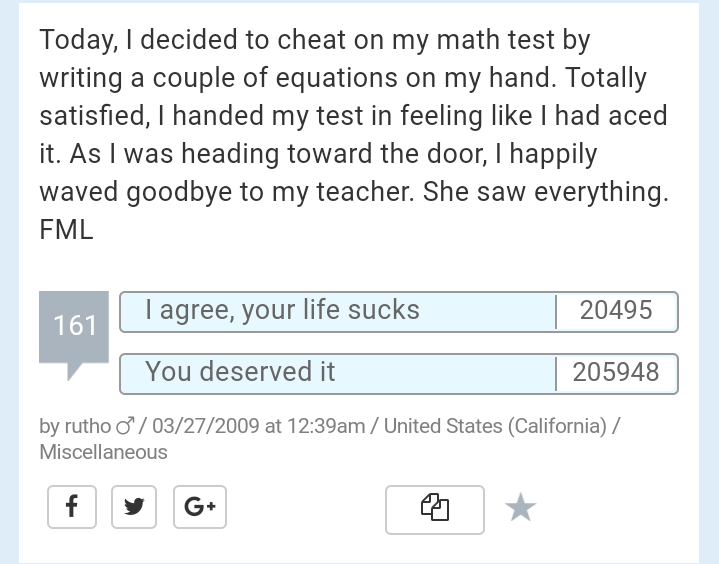The height and width of the screenshot is (564, 719).
Task: Click the word "by" before the author name
Action: (x=49, y=426)
